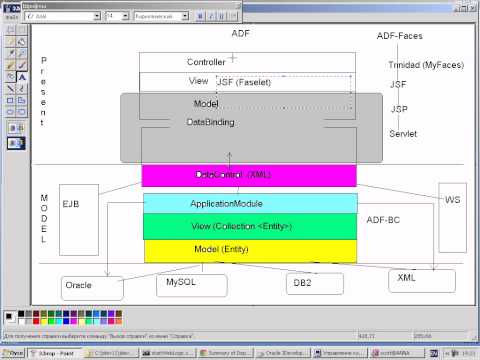Switch to the Oracle taskbar button
Viewport: 480px width, 360px height.
coord(282,353)
